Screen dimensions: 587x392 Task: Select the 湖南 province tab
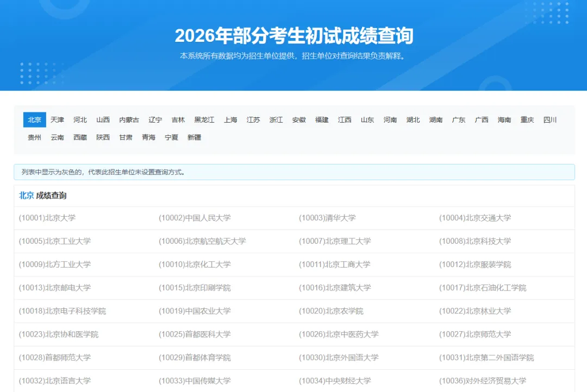pos(436,119)
